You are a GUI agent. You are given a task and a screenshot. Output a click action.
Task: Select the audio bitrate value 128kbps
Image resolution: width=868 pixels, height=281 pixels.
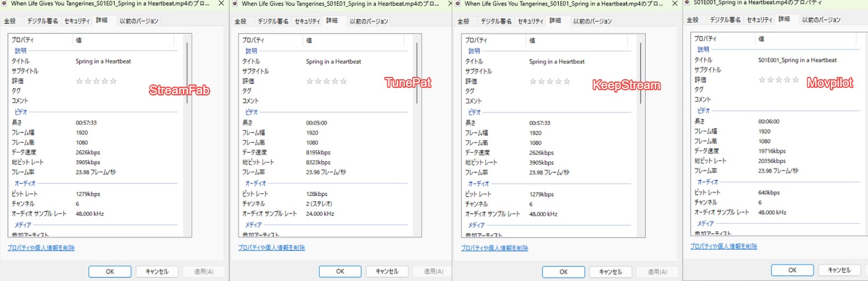(316, 194)
